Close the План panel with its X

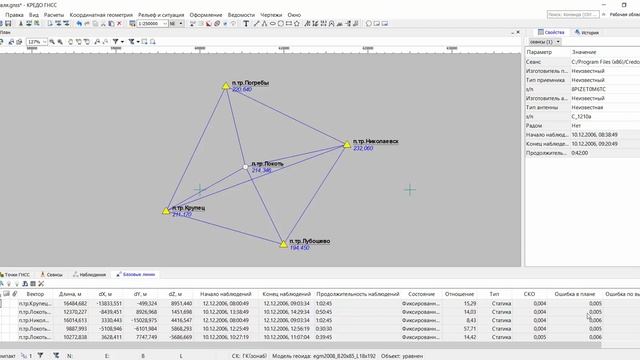(x=518, y=32)
